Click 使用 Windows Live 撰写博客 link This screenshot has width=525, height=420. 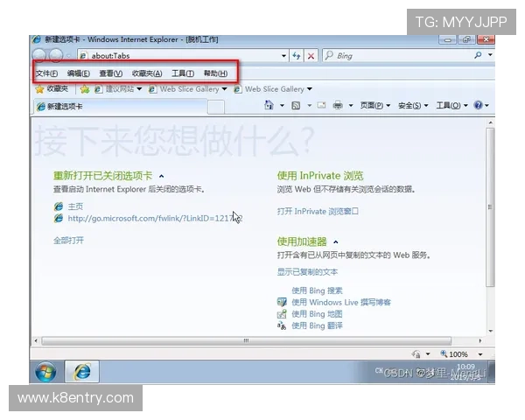tap(341, 302)
